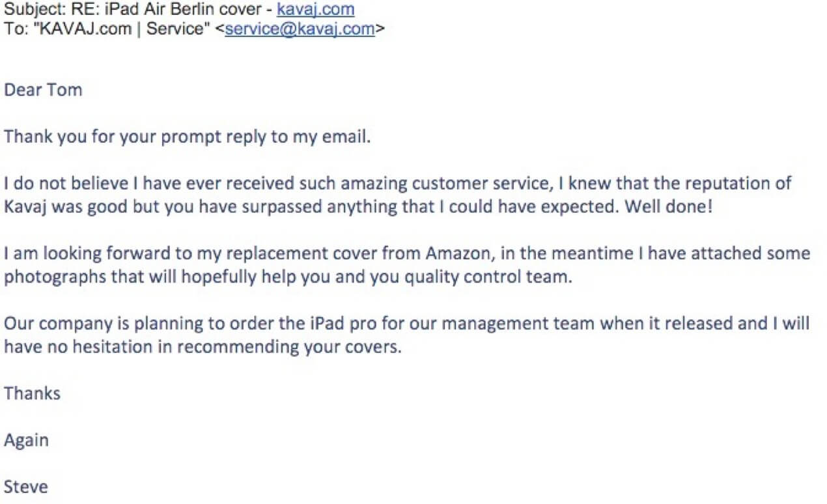
Task: Click the phrase "recommending your covers"
Action: point(288,348)
